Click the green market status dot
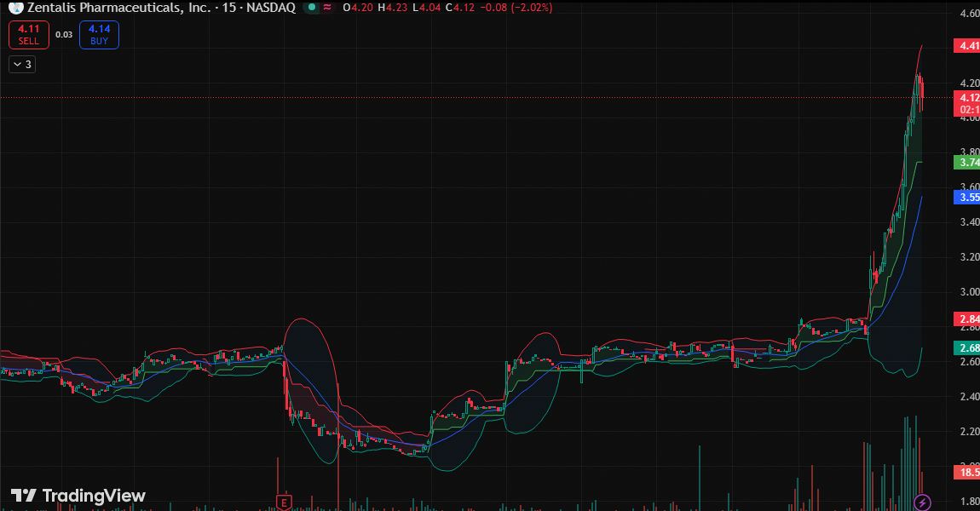The height and width of the screenshot is (511, 980). click(312, 8)
